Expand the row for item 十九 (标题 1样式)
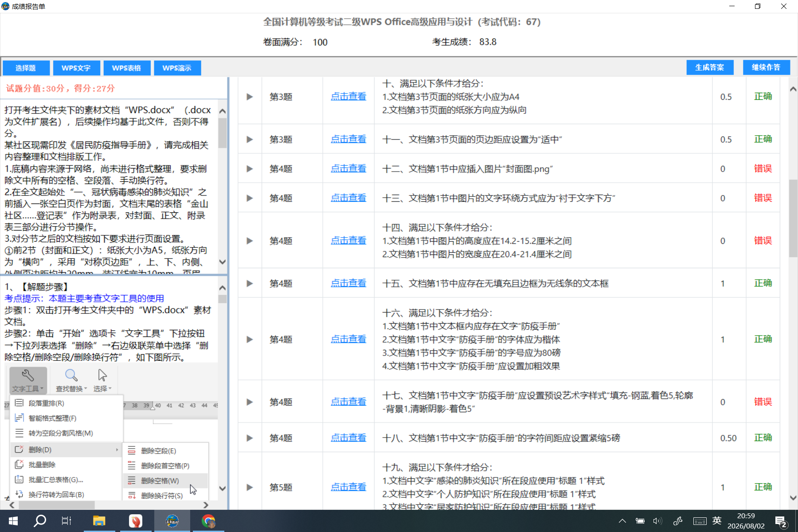Screen dimensions: 798x532 click(250, 487)
